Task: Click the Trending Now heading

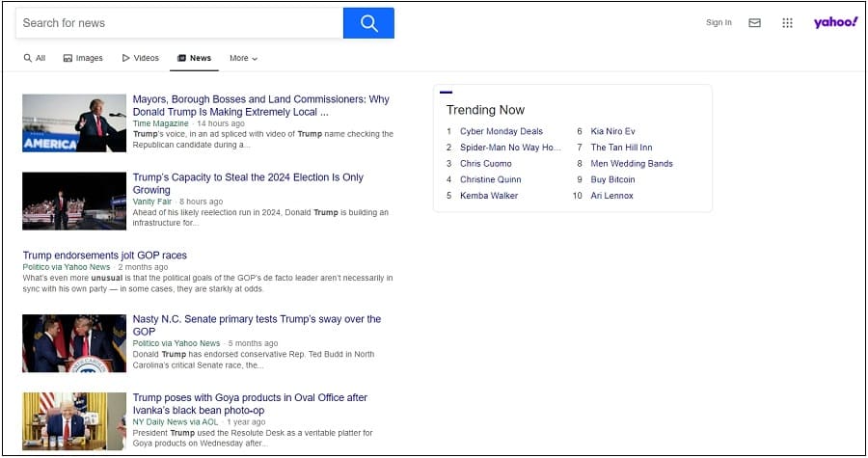Action: (485, 110)
